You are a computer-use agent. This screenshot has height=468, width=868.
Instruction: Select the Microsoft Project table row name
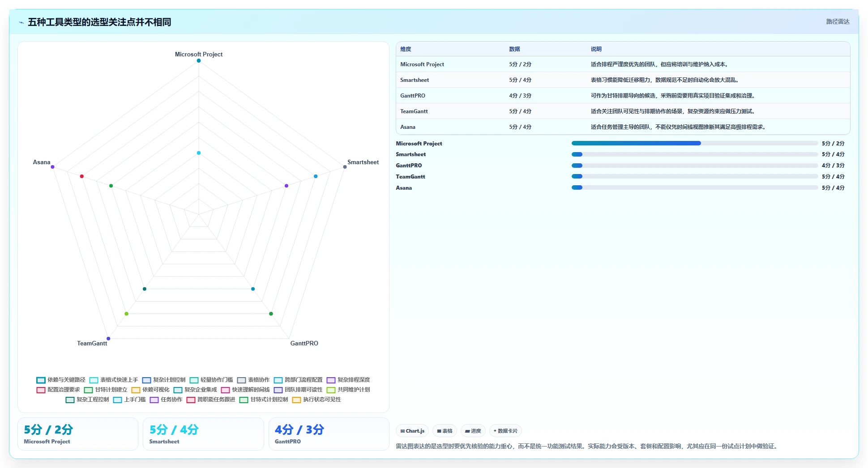point(422,64)
